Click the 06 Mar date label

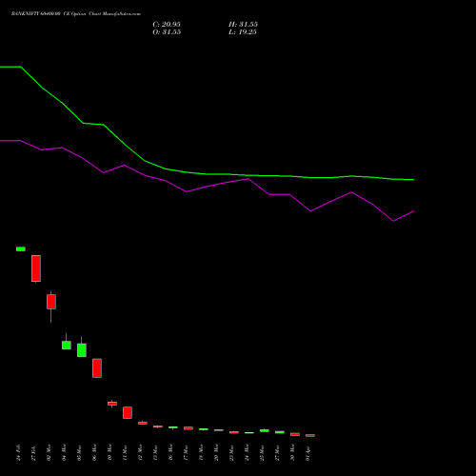[x=94, y=452]
